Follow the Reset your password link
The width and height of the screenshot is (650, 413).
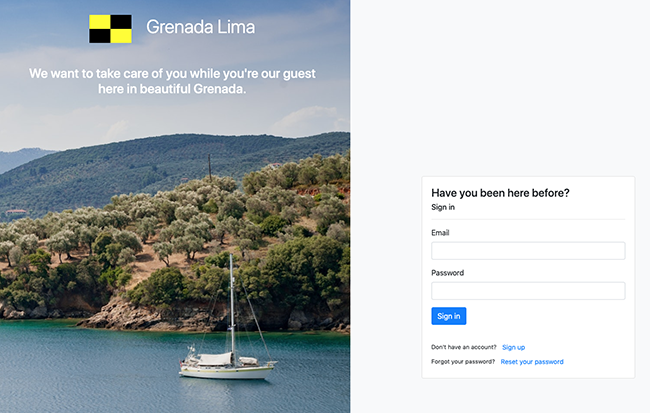click(x=532, y=362)
